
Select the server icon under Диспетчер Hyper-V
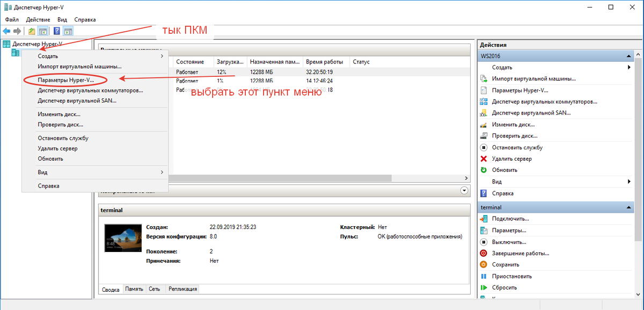(16, 52)
